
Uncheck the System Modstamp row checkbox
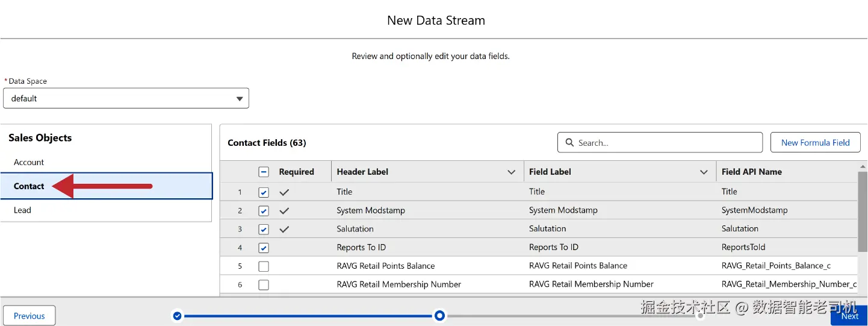coord(264,211)
